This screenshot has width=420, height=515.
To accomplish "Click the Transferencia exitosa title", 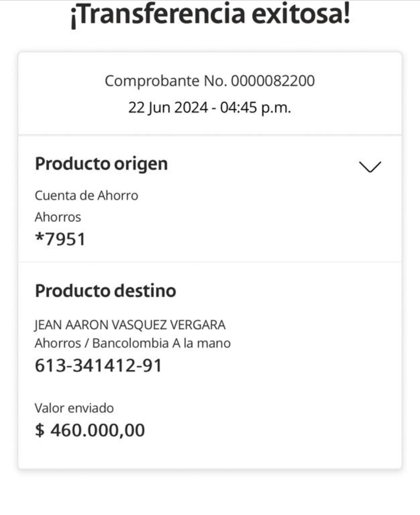I will coord(210,14).
